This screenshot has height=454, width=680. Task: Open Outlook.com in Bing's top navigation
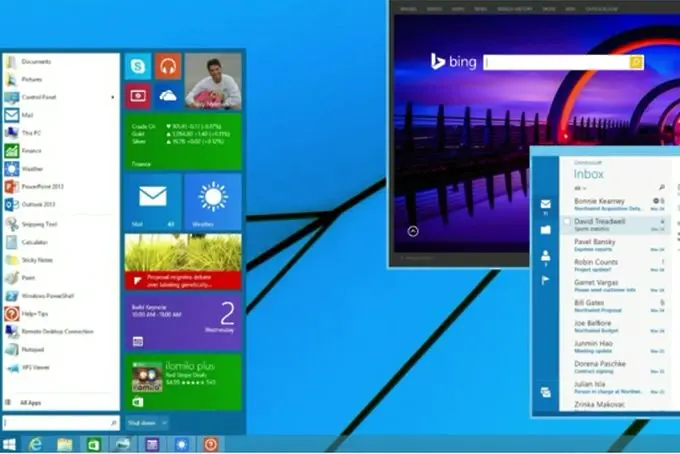click(601, 9)
